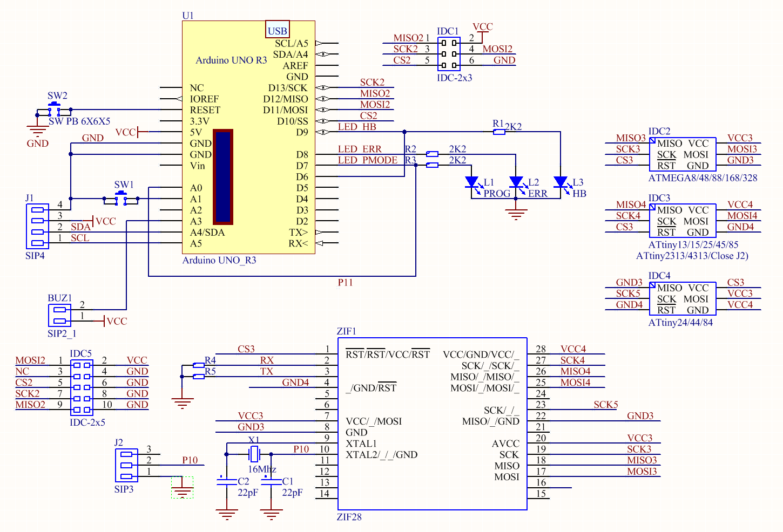Click the IDC-2x3 part label
The width and height of the screenshot is (783, 532).
coord(454,78)
